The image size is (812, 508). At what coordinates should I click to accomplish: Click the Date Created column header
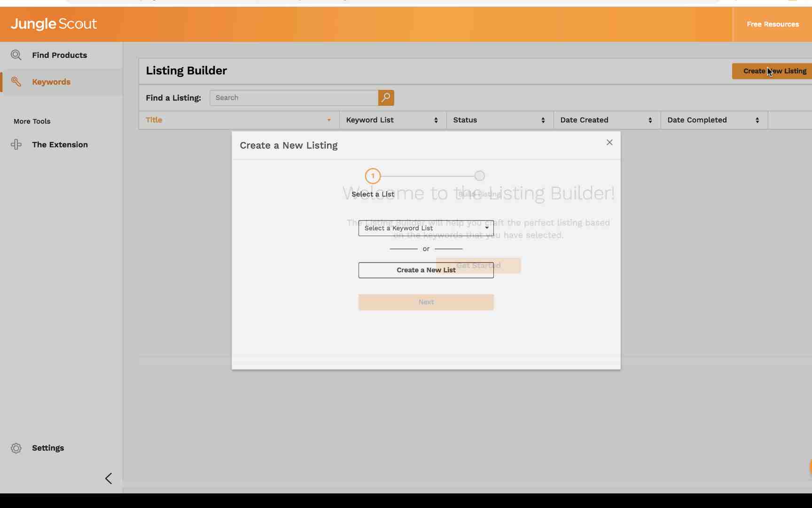click(x=607, y=120)
